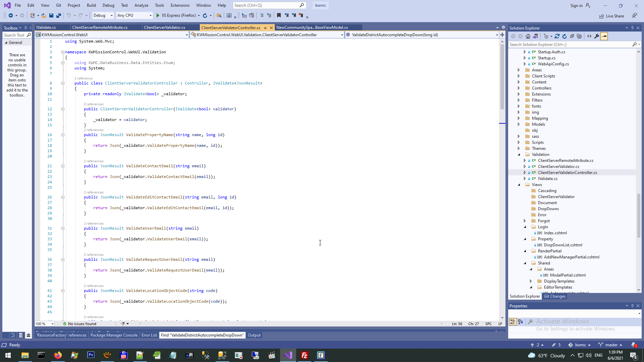
Task: Collapse the ValidatePropertyName method outline
Action: click(x=63, y=135)
